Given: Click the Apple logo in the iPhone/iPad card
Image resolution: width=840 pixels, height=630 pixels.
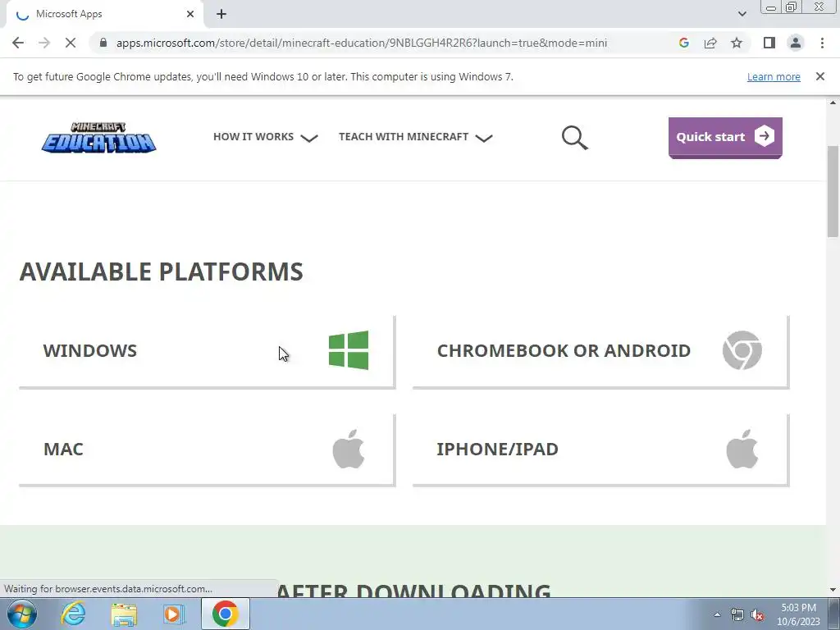Looking at the screenshot, I should 742,449.
